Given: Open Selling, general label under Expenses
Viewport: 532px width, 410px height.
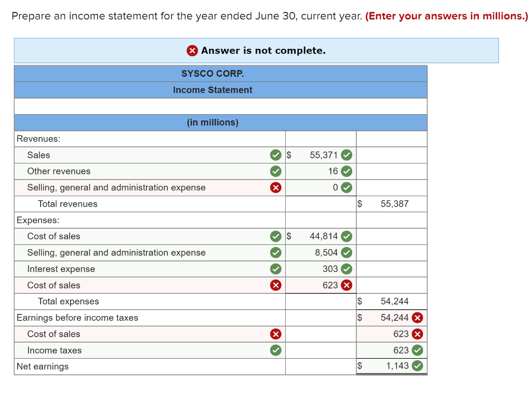Looking at the screenshot, I should pyautogui.click(x=150, y=252).
